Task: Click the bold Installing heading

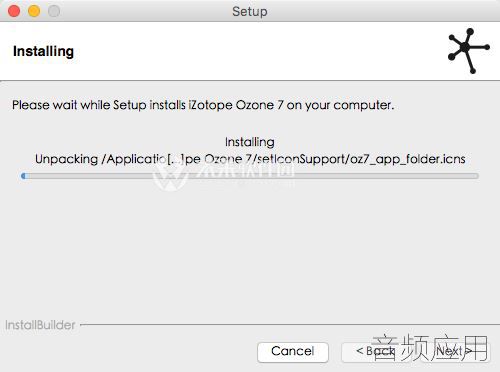Action: pyautogui.click(x=43, y=51)
